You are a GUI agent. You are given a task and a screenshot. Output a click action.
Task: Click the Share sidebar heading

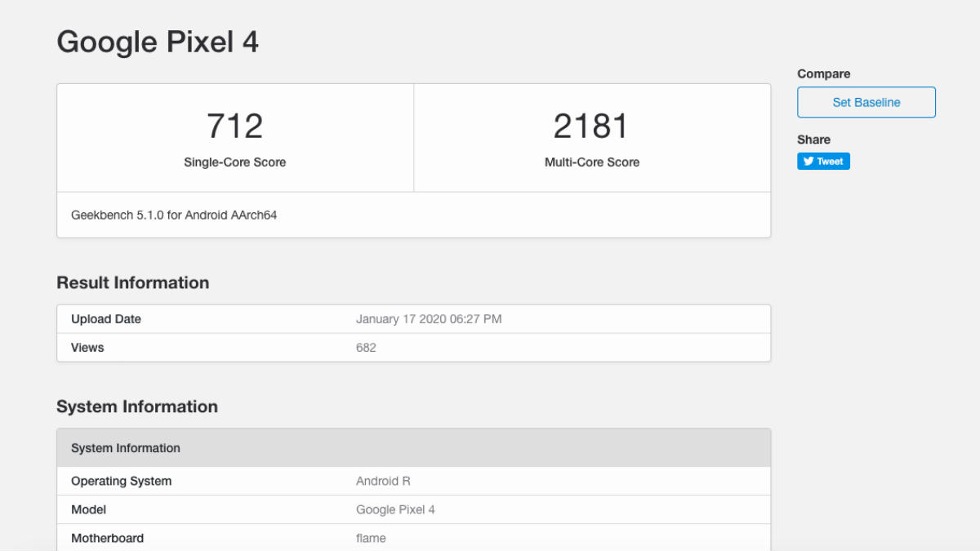[x=814, y=140]
